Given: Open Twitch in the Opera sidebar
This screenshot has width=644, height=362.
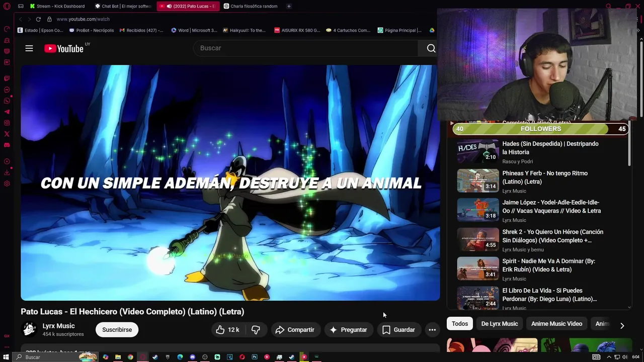Looking at the screenshot, I should 7,79.
